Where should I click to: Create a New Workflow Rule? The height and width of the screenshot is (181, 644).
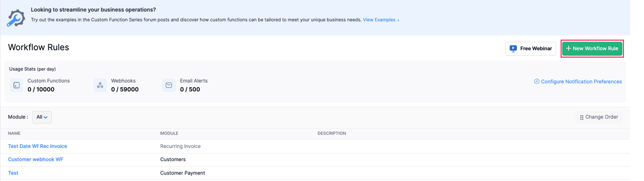(592, 48)
